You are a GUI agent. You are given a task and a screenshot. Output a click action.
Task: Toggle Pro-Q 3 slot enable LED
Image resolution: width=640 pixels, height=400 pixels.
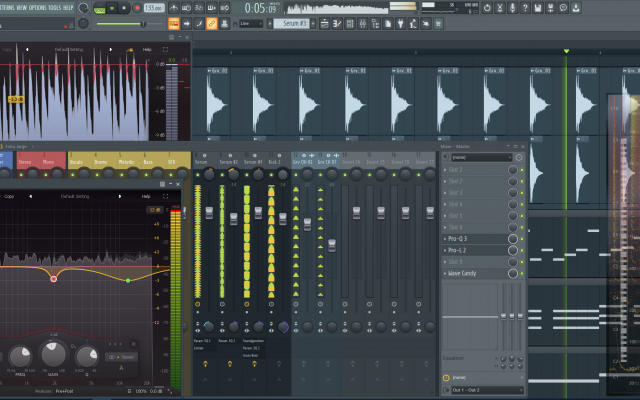tap(522, 239)
